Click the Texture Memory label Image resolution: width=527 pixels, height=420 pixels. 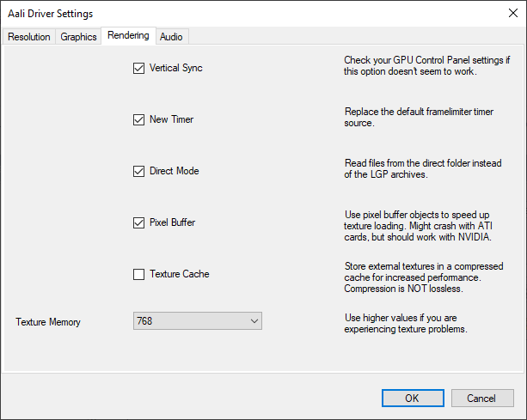tap(48, 322)
